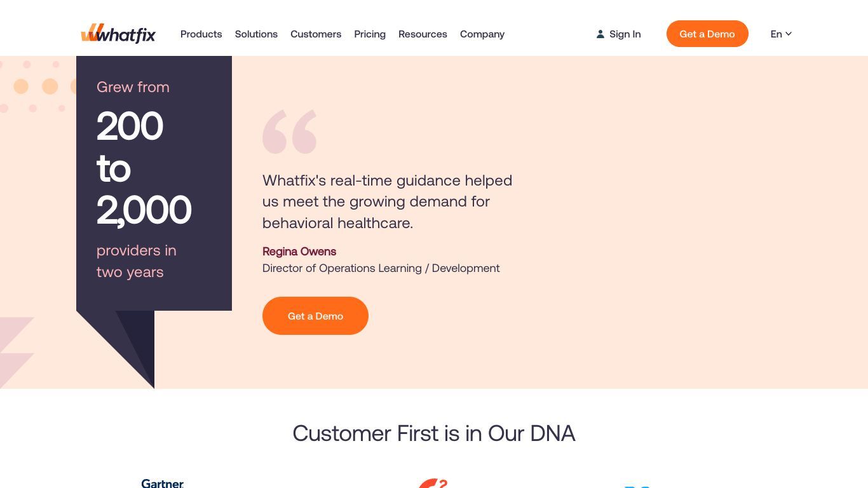Screen dimensions: 868x488
Task: Click the user icon beside Sign In
Action: [x=600, y=34]
